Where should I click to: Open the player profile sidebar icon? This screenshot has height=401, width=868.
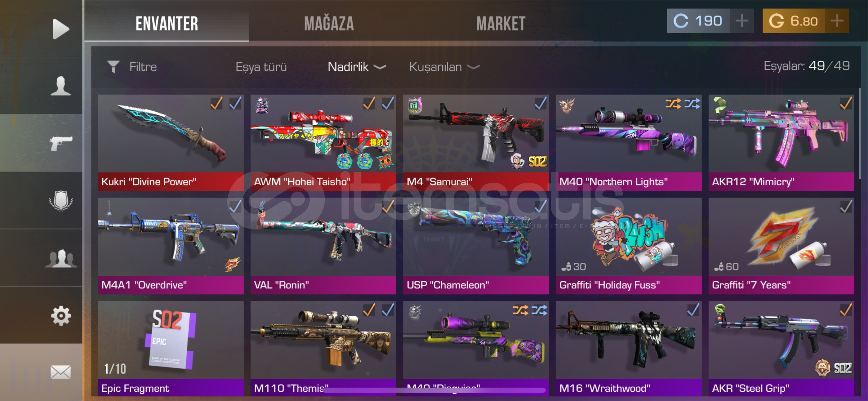pos(61,86)
